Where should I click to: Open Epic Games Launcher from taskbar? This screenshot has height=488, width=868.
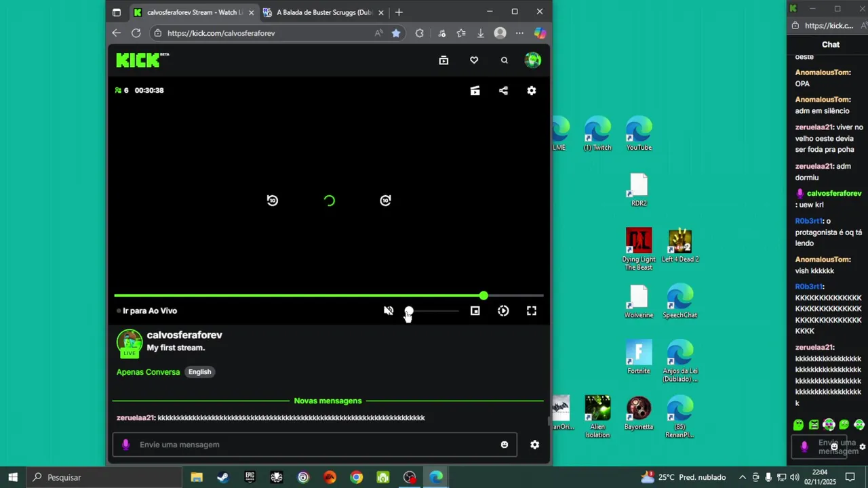[250, 477]
